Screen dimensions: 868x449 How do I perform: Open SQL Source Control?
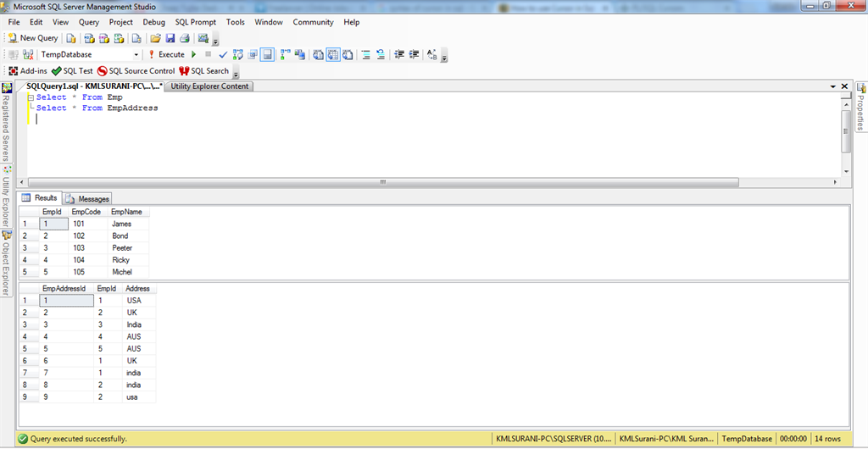coord(136,71)
